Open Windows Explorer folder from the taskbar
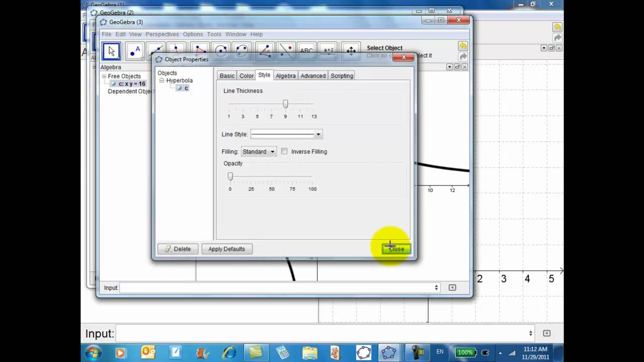This screenshot has width=644, height=362. coord(310,352)
